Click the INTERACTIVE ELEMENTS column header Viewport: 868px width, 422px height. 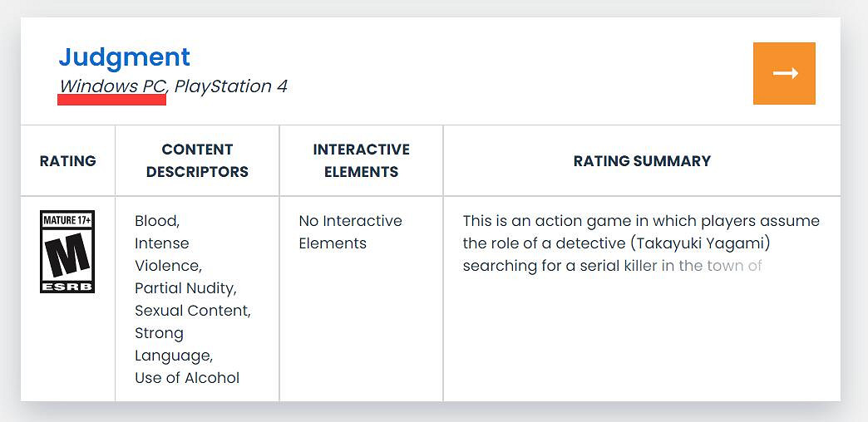(361, 160)
